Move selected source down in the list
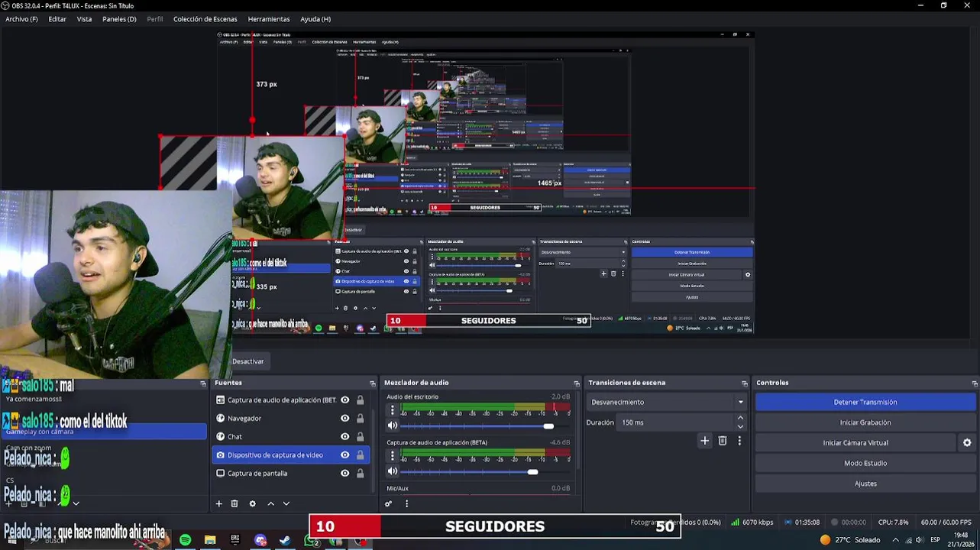Image resolution: width=980 pixels, height=550 pixels. click(286, 503)
